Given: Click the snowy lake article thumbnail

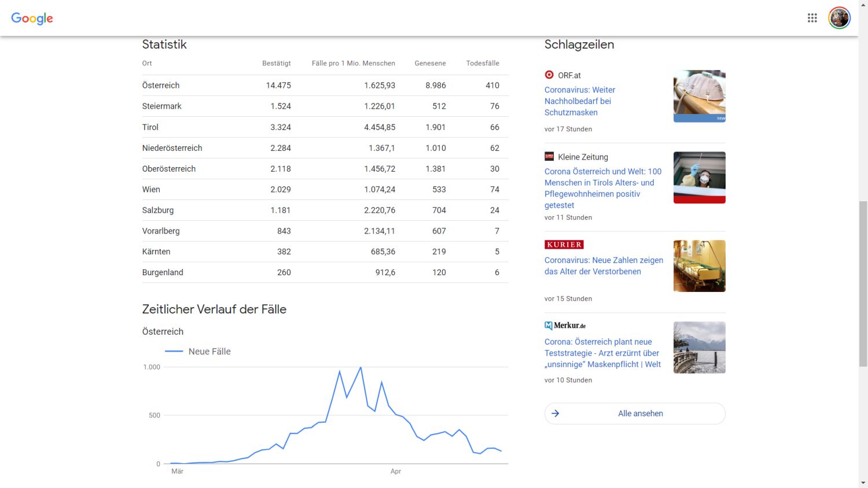Looking at the screenshot, I should pos(699,347).
